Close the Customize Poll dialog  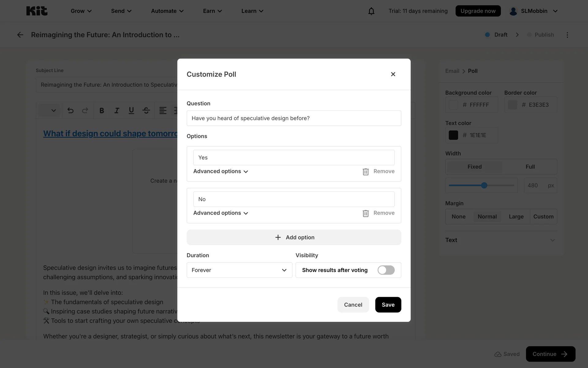pos(393,74)
